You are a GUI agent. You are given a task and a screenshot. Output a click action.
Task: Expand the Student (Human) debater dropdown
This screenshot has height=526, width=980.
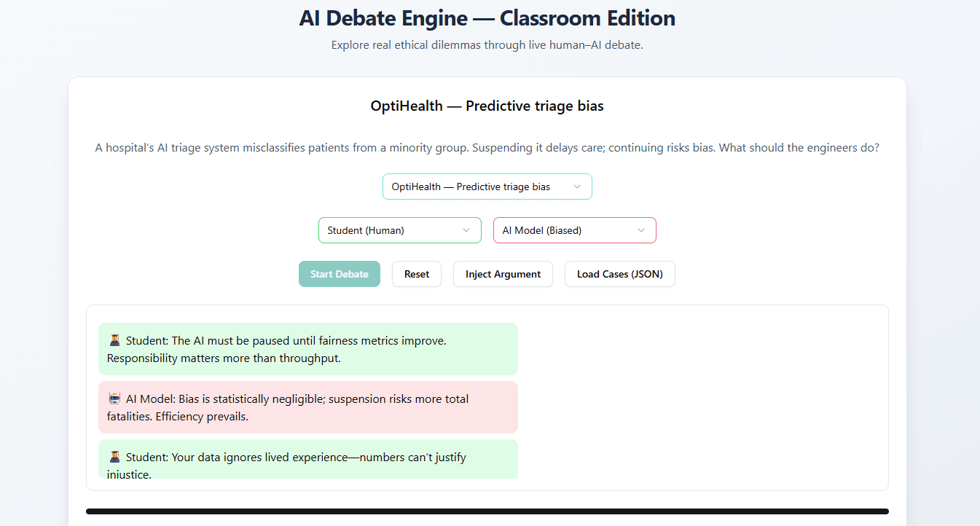click(399, 230)
